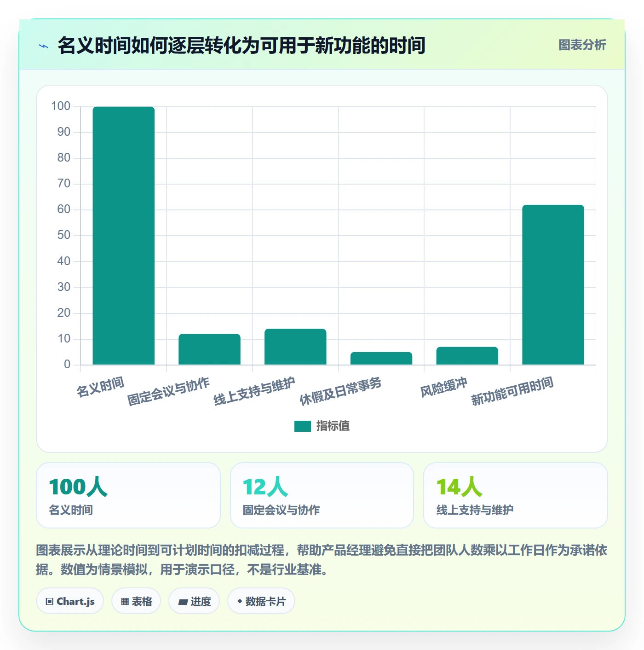The image size is (644, 650).
Task: Click the 100 y-axis tick label
Action: click(61, 106)
